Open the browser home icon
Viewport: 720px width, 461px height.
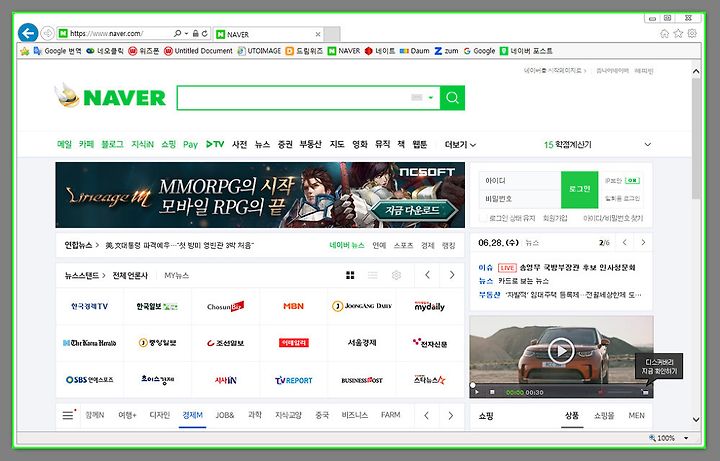click(664, 34)
